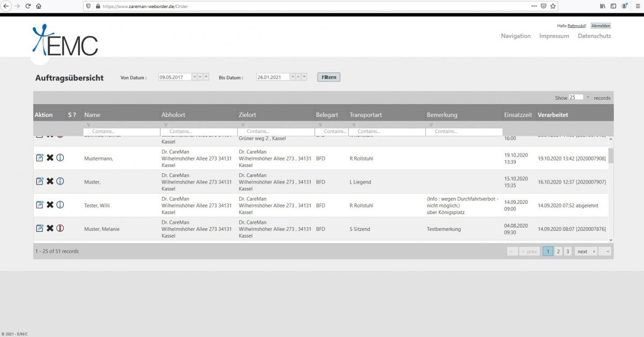Edit the Mustermann order
The width and height of the screenshot is (644, 337).
point(39,158)
